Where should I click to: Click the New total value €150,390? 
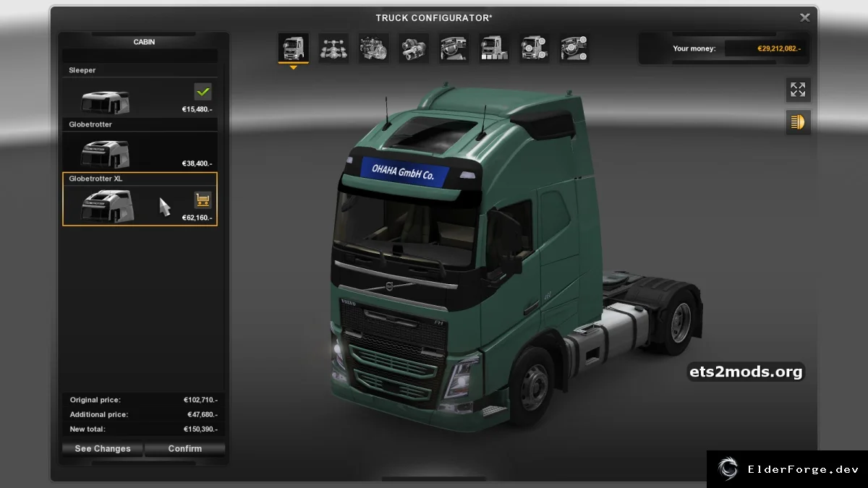200,429
